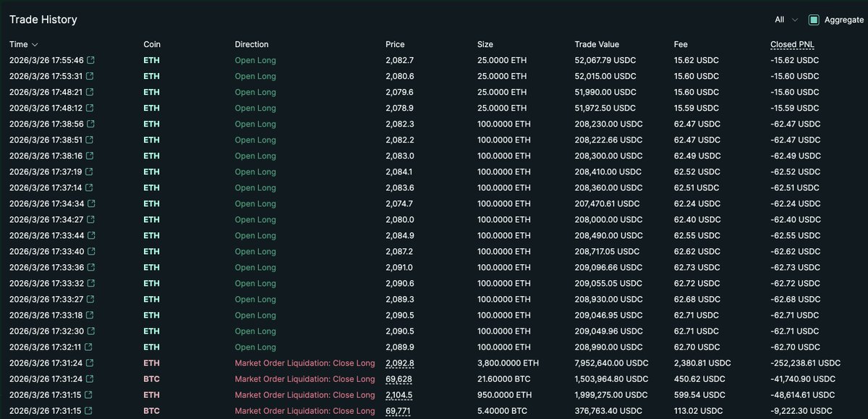Click the Trade History title
Viewport: 868px width, 419px height.
pos(43,20)
